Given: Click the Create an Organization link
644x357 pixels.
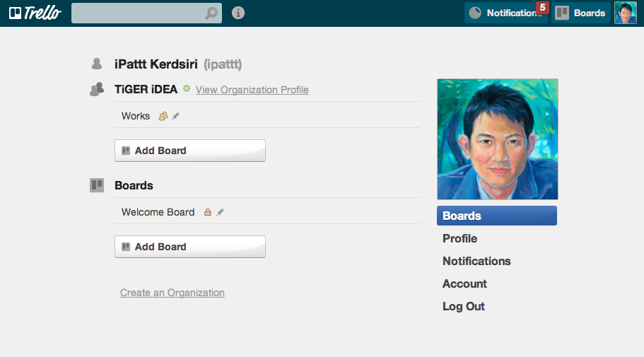Looking at the screenshot, I should coord(172,293).
